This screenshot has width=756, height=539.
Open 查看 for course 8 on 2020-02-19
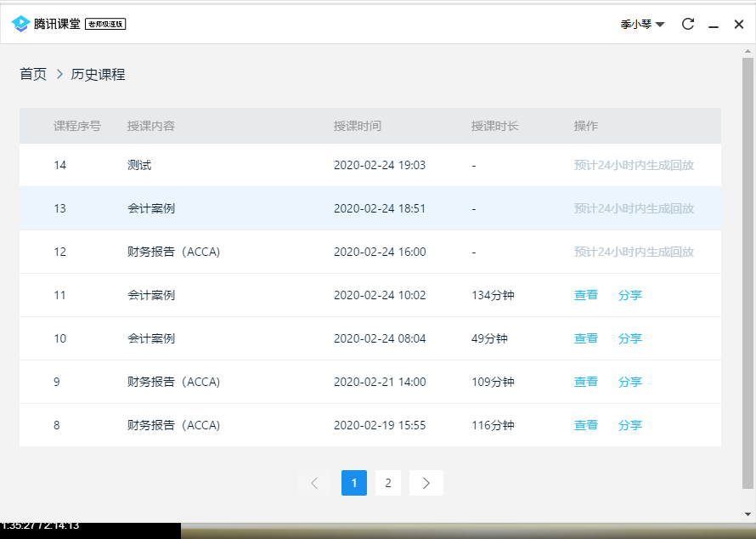coord(585,425)
